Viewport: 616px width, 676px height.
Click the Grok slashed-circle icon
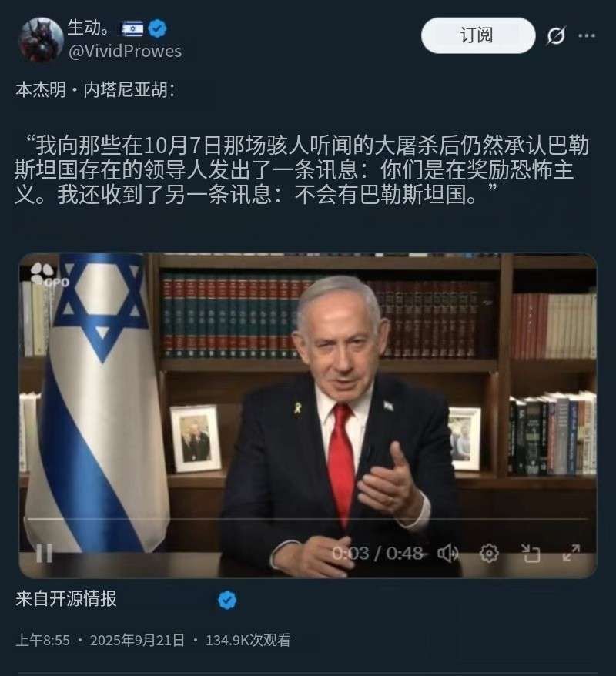coord(556,35)
